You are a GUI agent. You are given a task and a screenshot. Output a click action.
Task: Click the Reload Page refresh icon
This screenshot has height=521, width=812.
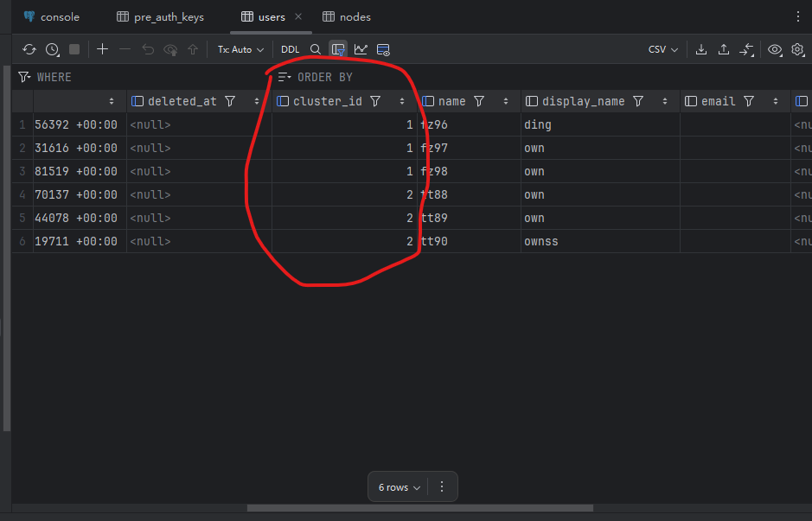pyautogui.click(x=29, y=50)
